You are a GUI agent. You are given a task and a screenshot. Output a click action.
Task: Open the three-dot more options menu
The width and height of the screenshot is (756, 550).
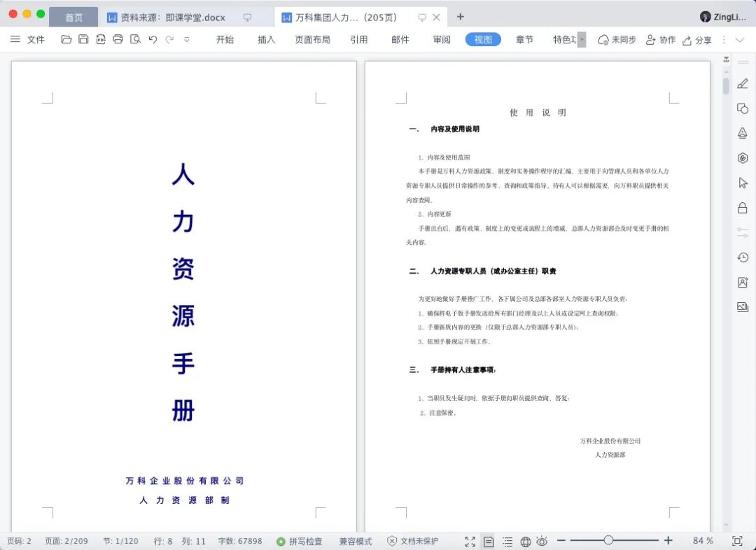[x=724, y=39]
